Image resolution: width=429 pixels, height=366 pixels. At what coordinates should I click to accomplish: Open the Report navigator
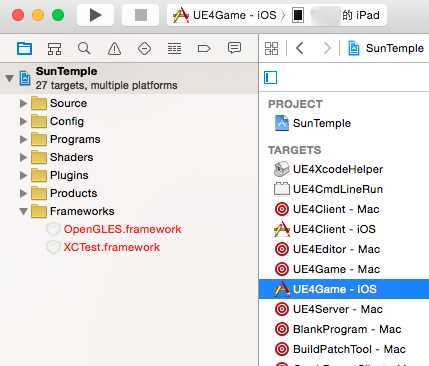click(x=234, y=48)
